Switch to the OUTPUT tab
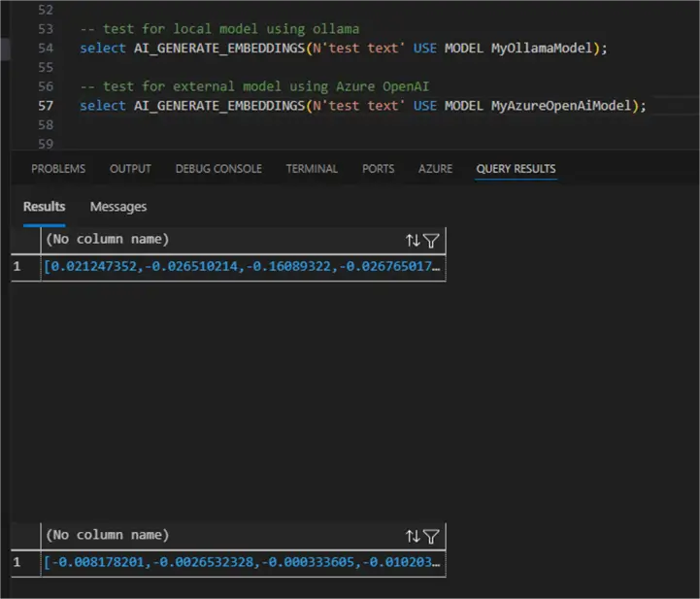The height and width of the screenshot is (599, 700). [130, 169]
